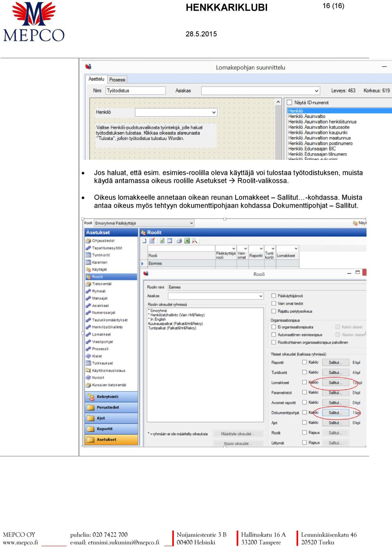Click the Prosessit sidebar icon
The height and width of the screenshot is (547, 392).
coord(88,349)
